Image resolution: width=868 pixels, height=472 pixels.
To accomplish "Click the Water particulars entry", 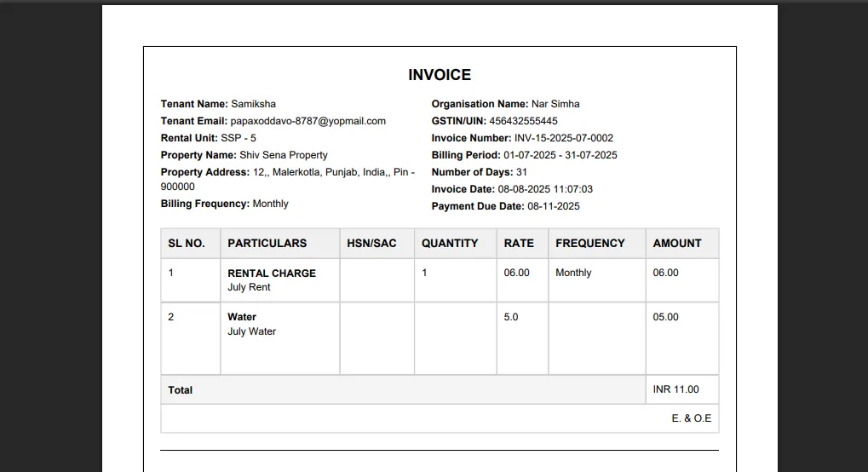I will pyautogui.click(x=242, y=317).
